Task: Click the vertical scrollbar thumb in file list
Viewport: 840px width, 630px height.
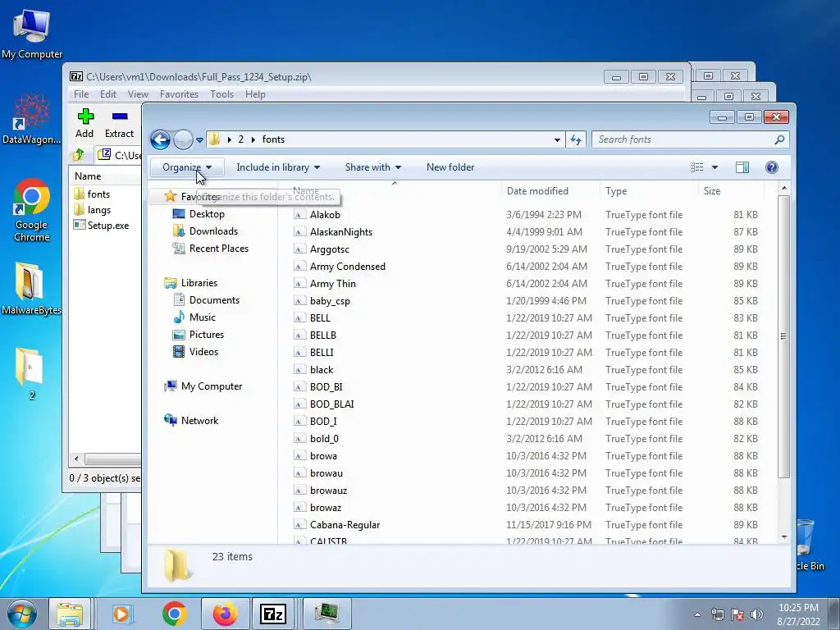Action: click(x=783, y=336)
